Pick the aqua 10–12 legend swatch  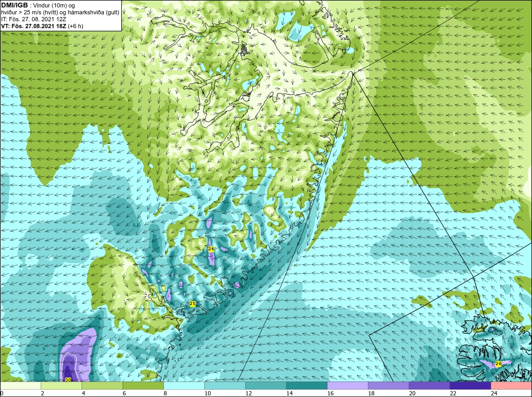point(225,386)
